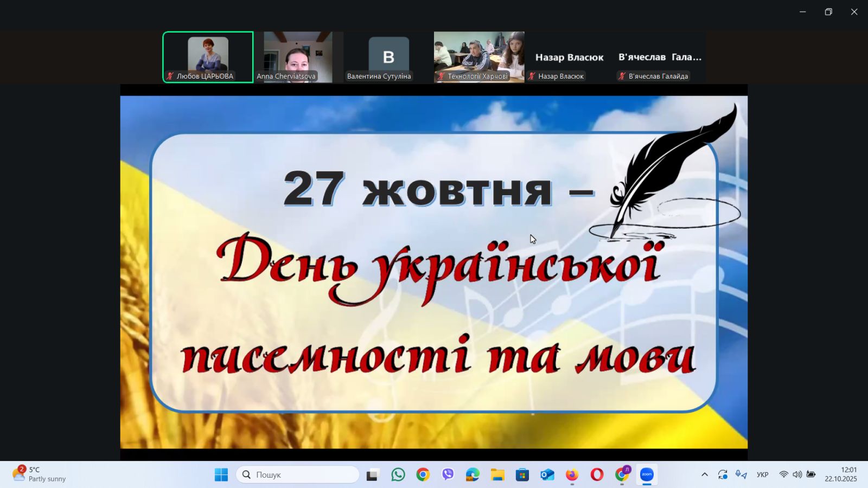Launch Opera browser from taskbar
The image size is (868, 488).
[x=597, y=475]
